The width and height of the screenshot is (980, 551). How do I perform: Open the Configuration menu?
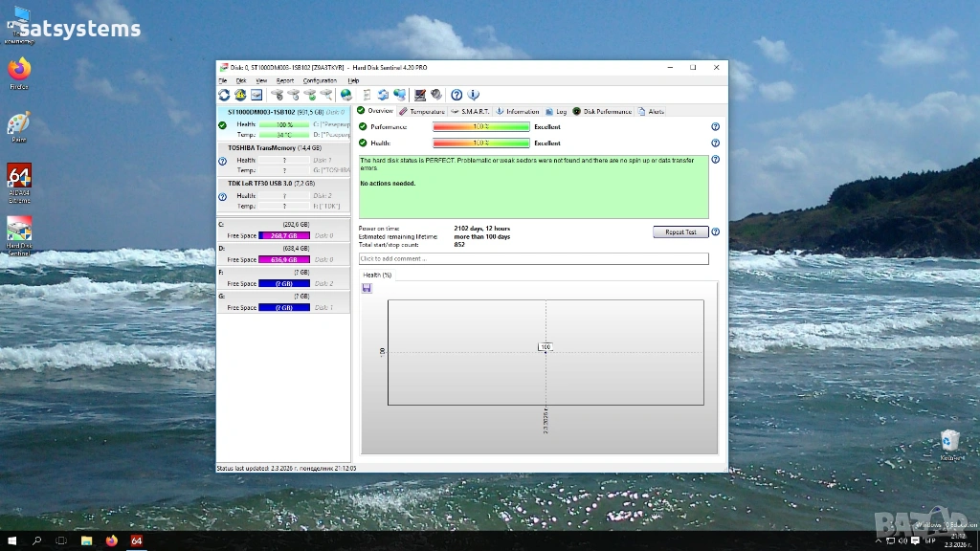tap(320, 81)
